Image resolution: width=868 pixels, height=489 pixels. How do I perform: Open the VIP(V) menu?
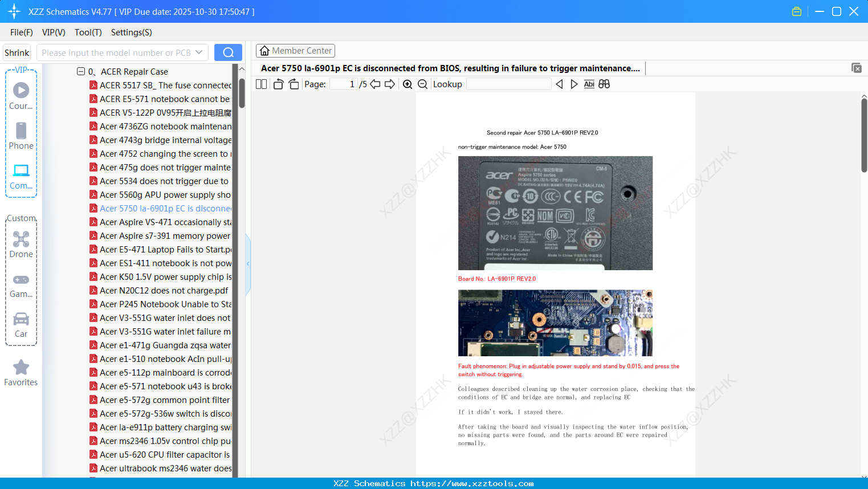54,32
